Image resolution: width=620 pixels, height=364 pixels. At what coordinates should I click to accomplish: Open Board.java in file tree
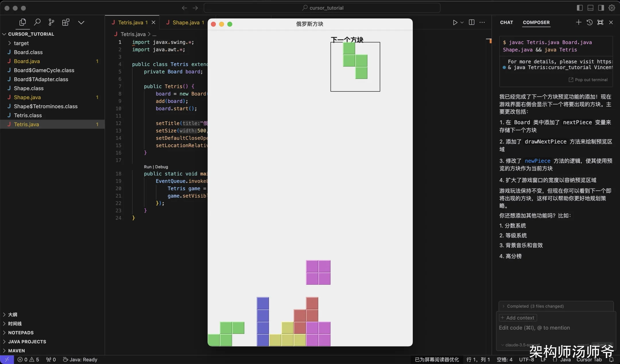(27, 61)
